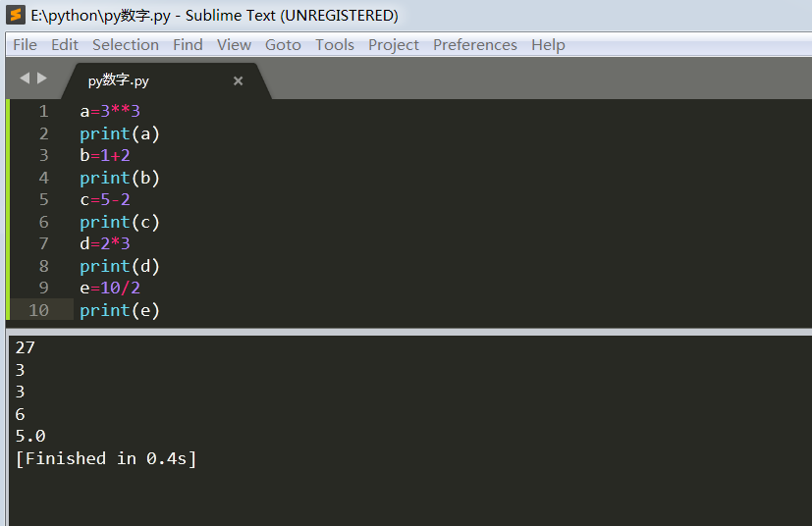Click the Sublime Text app icon in title bar
The width and height of the screenshot is (812, 526).
tap(16, 15)
